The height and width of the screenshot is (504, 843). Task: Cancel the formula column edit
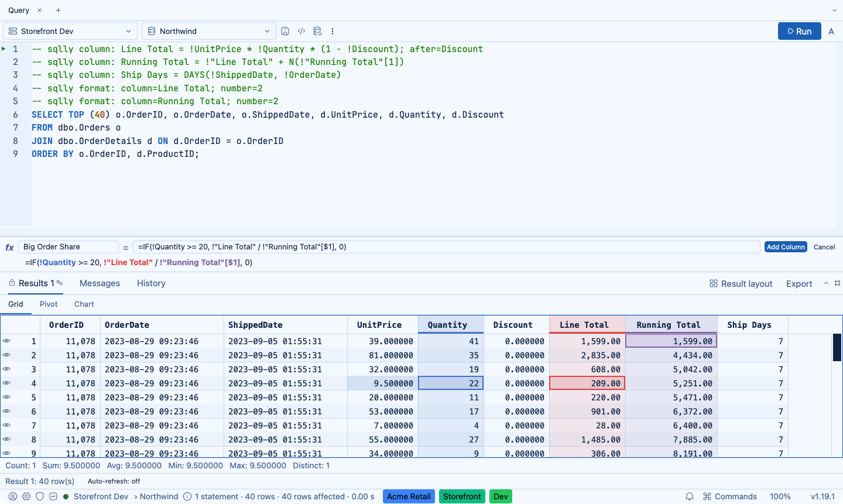(824, 247)
